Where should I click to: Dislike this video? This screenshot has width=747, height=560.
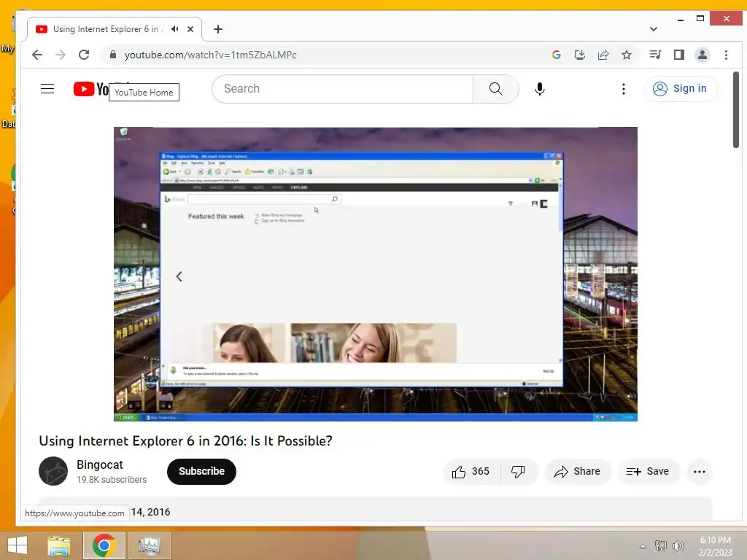pyautogui.click(x=519, y=472)
